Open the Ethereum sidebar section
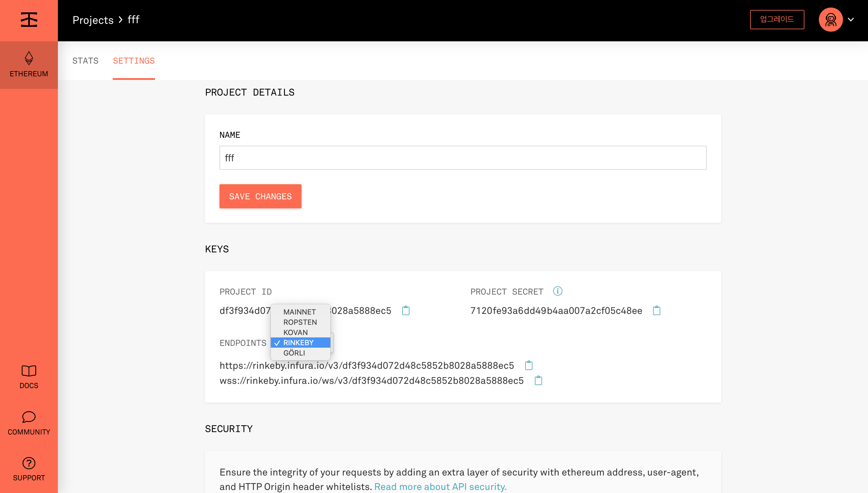The image size is (868, 493). (x=29, y=65)
